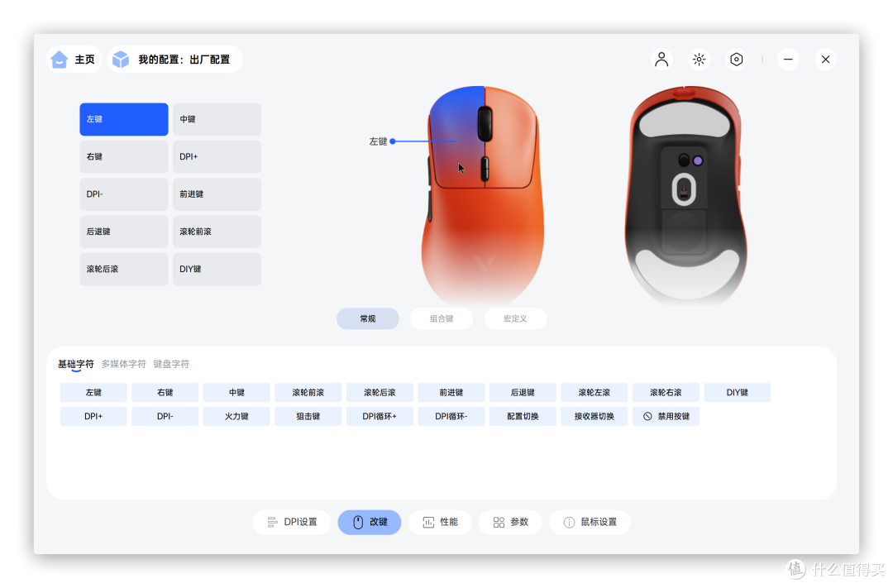
Task: Open the 多媒体字符 tab
Action: [x=123, y=364]
